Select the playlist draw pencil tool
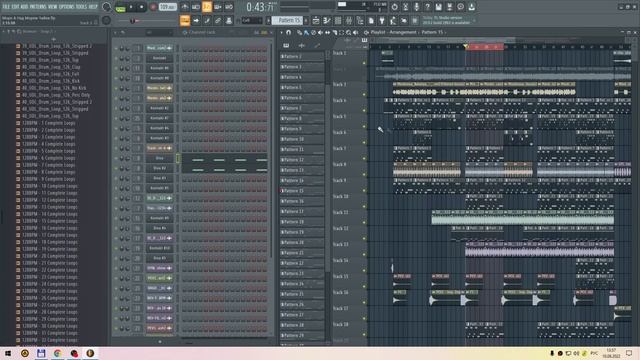Viewport: 640px width, 360px height. tap(300, 32)
